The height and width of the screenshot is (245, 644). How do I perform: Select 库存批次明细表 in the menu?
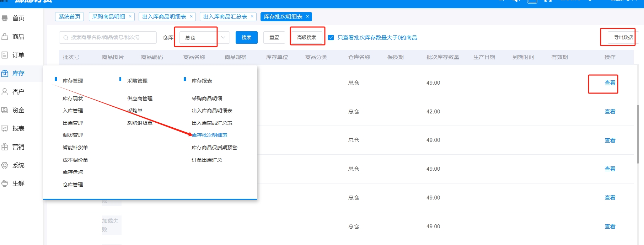(x=209, y=135)
